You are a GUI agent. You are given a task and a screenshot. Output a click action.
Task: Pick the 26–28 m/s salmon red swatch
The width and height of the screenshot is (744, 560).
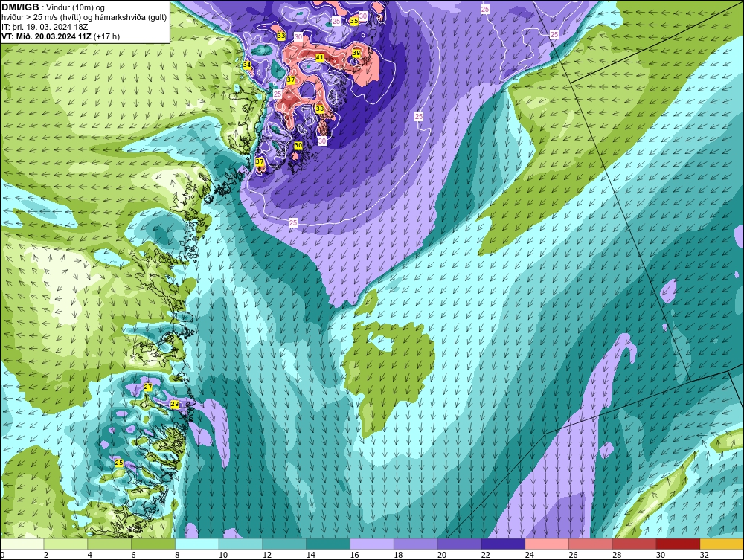591,544
